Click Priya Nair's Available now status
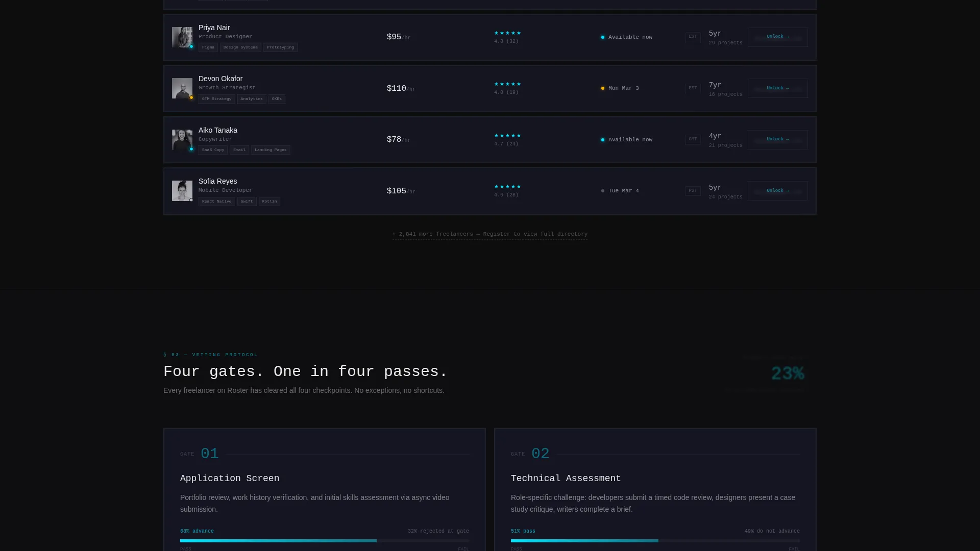Viewport: 980px width, 551px height. [x=627, y=37]
